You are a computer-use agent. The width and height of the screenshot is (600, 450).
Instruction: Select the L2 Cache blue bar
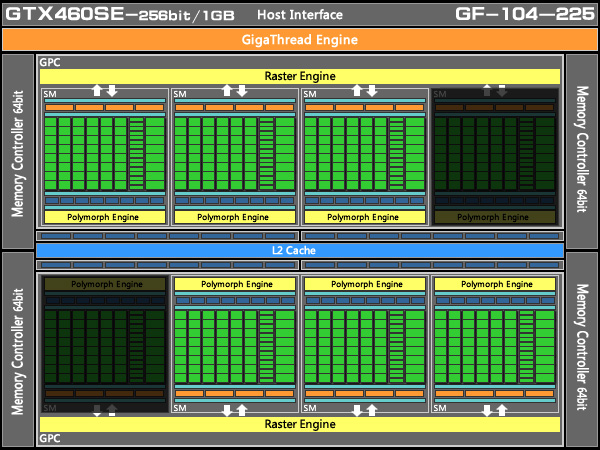point(300,251)
